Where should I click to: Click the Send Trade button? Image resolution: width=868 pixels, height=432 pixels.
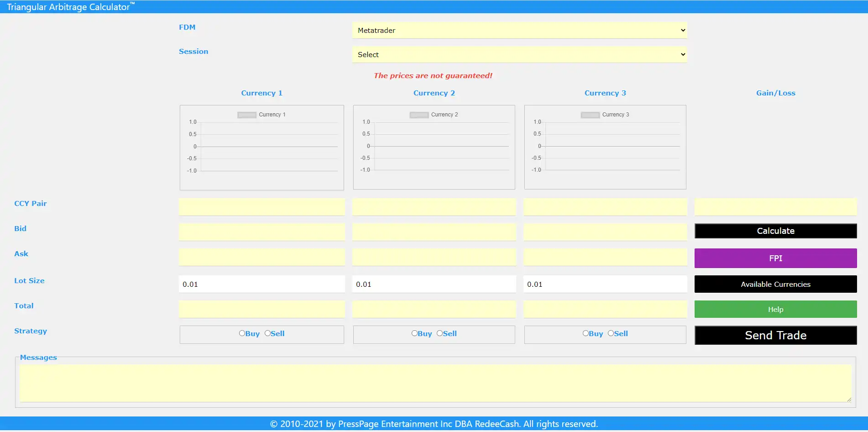click(775, 335)
